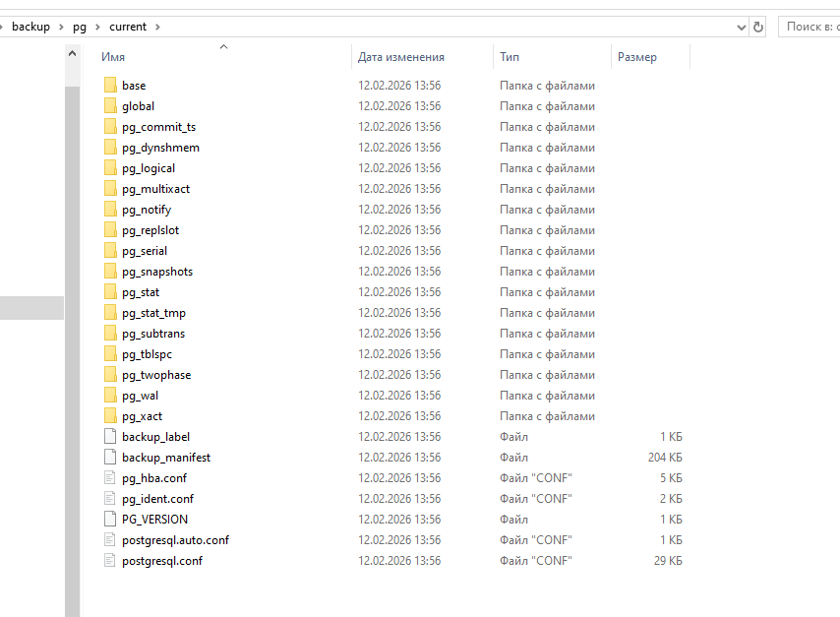Go to backup breadcrumb folder
Viewport: 840px width, 617px height.
pos(30,27)
